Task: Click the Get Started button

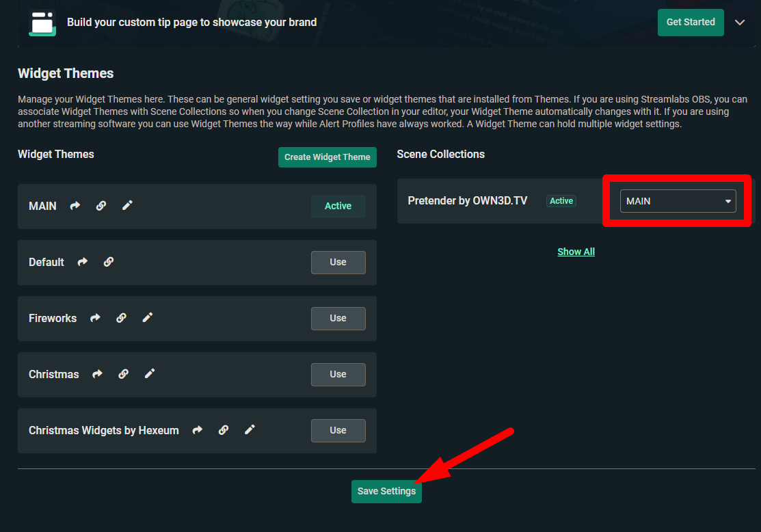Action: (691, 23)
